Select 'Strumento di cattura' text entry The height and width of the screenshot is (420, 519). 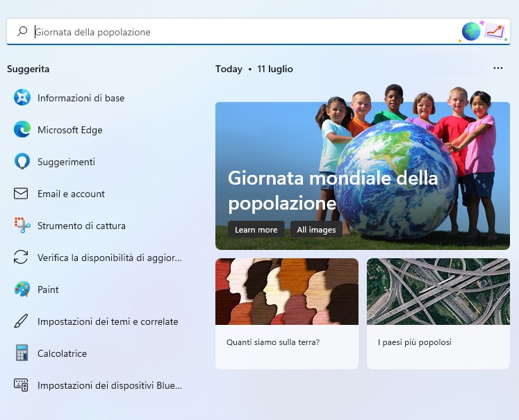pos(81,226)
